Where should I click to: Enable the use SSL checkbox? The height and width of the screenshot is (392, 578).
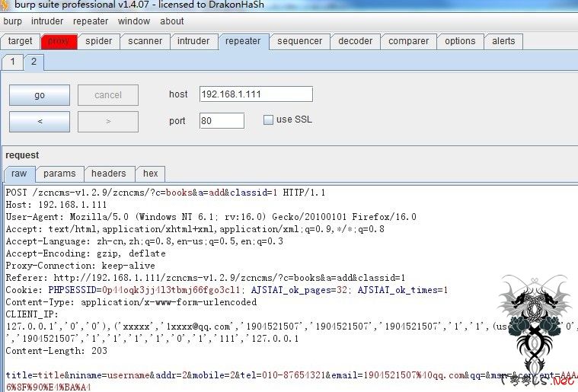pos(268,120)
